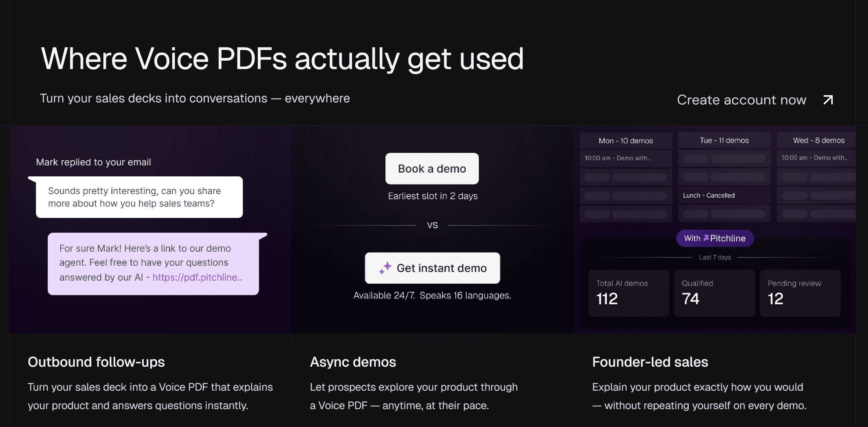Select the Tue - 11 demos column header
Screen dimensions: 868x427
(x=724, y=140)
